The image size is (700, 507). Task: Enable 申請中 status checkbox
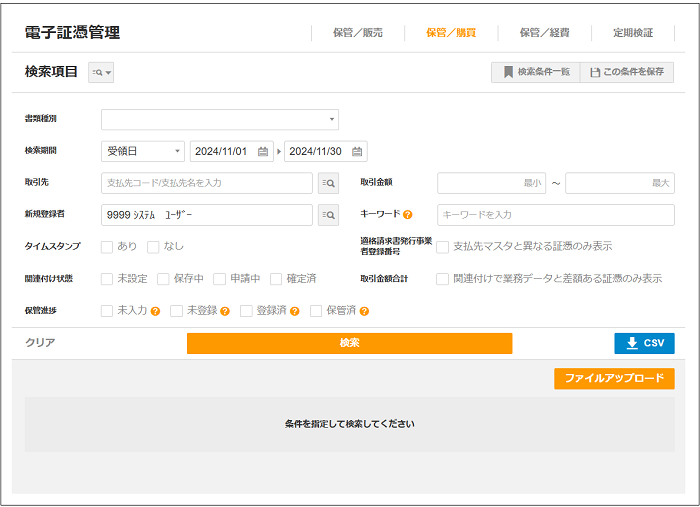tap(219, 279)
